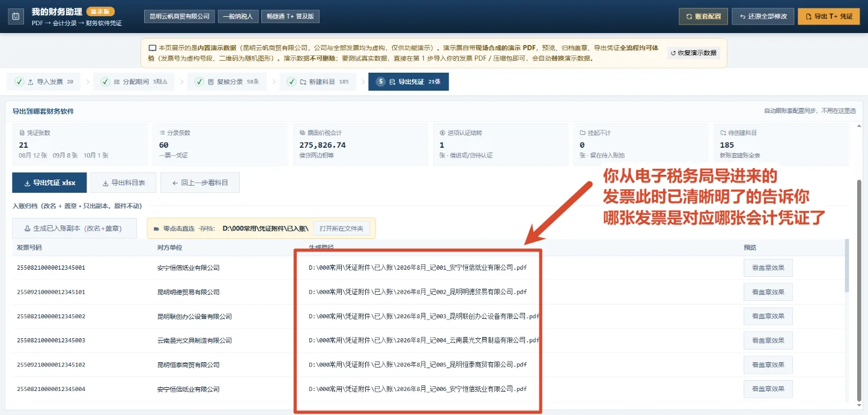Click 云南晨光文具制造有限公司 in 对方单位 column
This screenshot has height=415, width=868.
[x=195, y=340]
